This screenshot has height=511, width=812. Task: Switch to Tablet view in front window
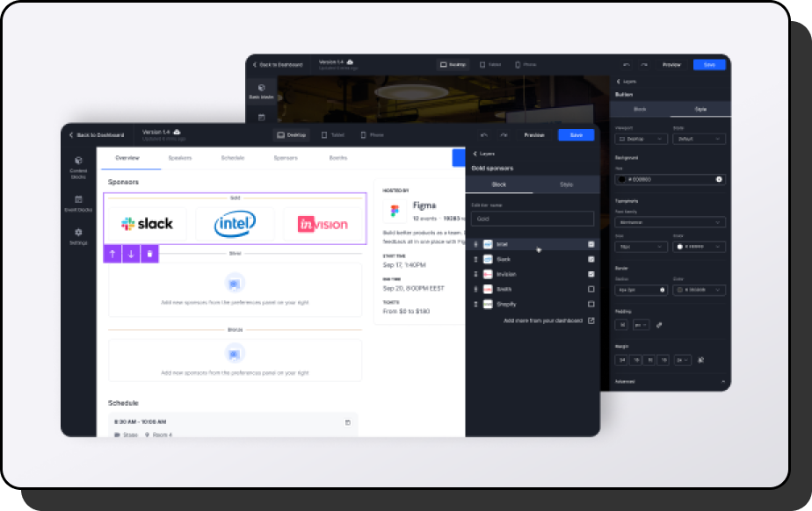click(332, 135)
